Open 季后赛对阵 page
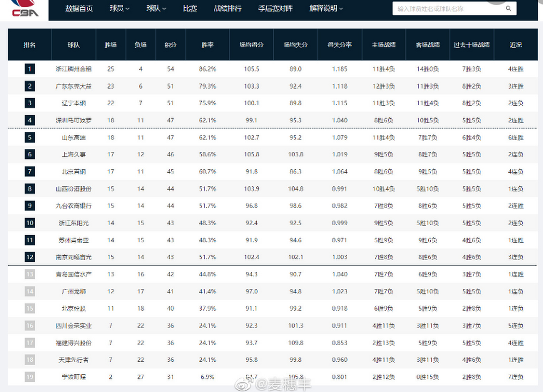Screen dimensions: 543x392 [x=275, y=9]
